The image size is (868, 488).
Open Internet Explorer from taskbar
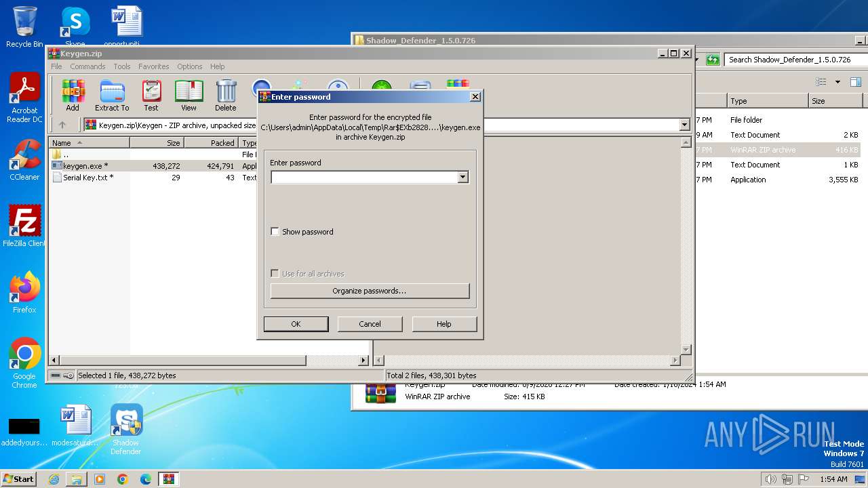point(54,479)
